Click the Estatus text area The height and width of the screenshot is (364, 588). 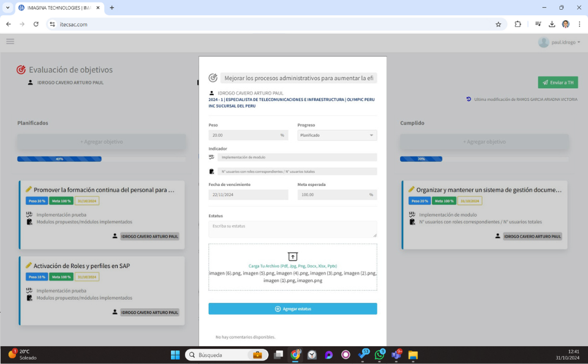point(293,229)
